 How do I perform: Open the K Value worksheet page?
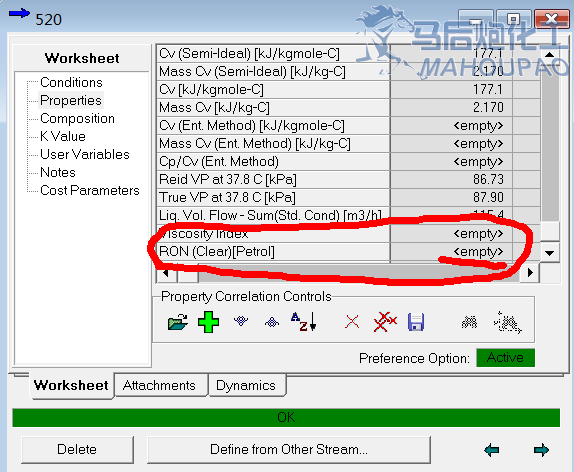(63, 136)
